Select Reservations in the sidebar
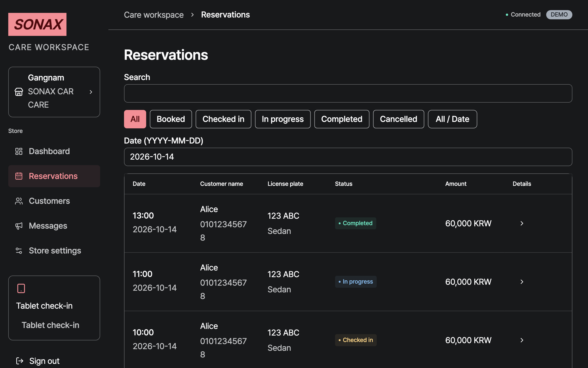This screenshot has height=368, width=588. pyautogui.click(x=54, y=176)
